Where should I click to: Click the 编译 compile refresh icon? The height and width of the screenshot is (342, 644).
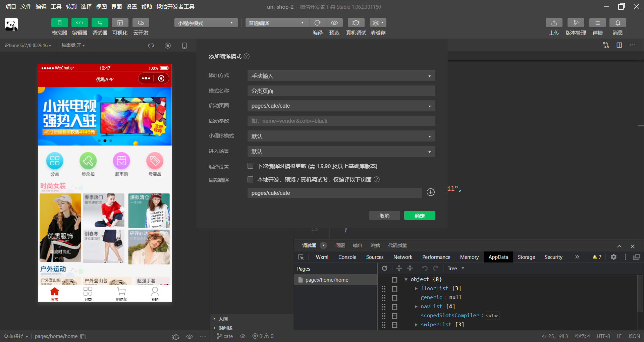pos(317,23)
